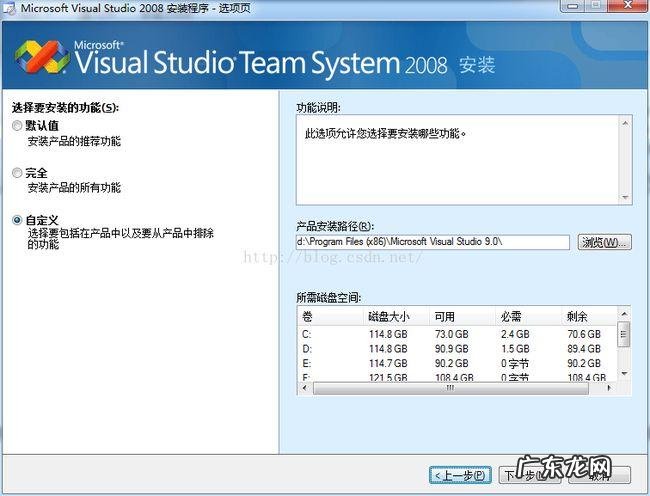Select the D: volume row
Viewport: 650px width, 496px height.
pos(458,349)
